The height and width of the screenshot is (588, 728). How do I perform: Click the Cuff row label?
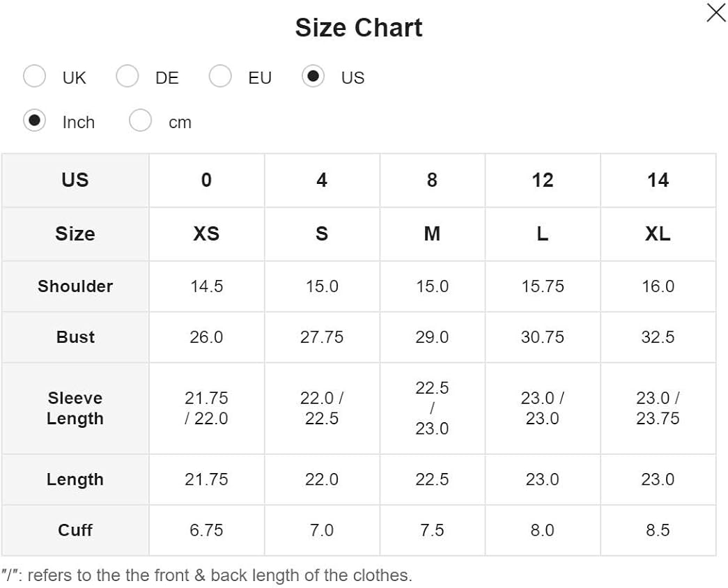pyautogui.click(x=75, y=530)
